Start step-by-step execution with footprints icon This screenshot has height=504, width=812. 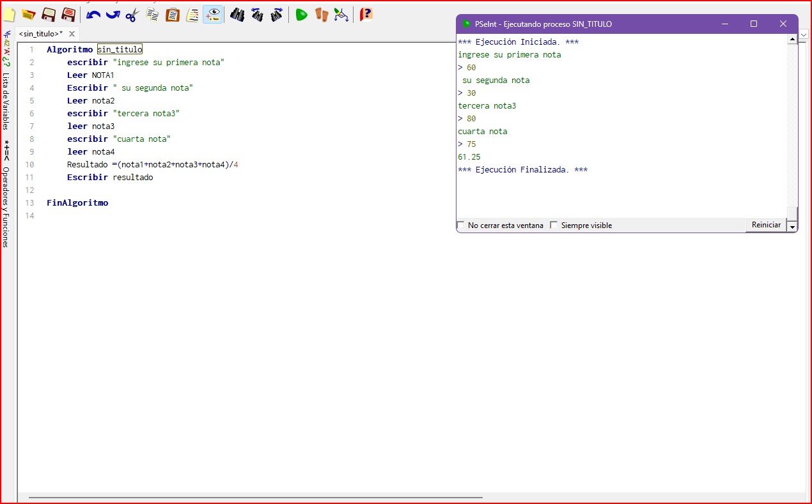point(321,14)
